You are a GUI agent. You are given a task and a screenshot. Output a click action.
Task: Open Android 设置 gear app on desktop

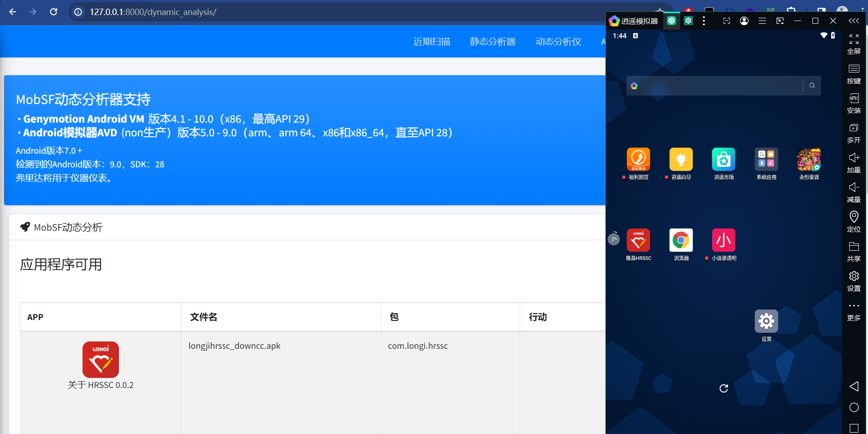pos(766,325)
